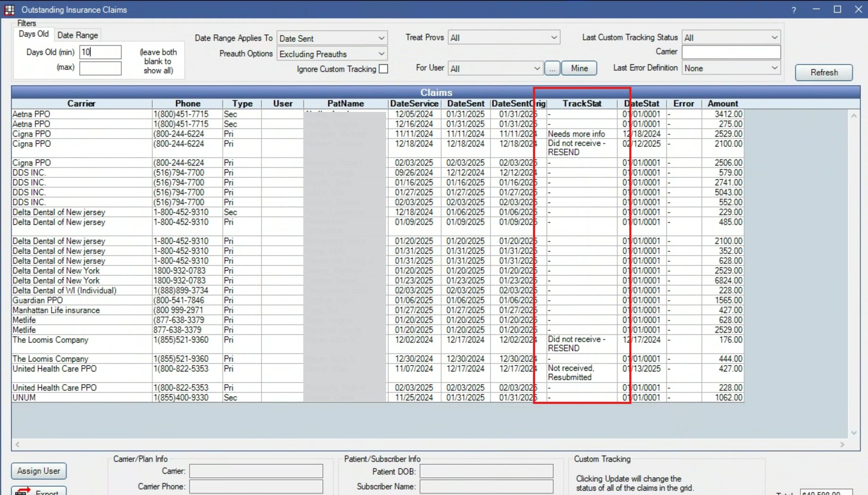
Task: Sort by the User column header
Action: point(283,104)
